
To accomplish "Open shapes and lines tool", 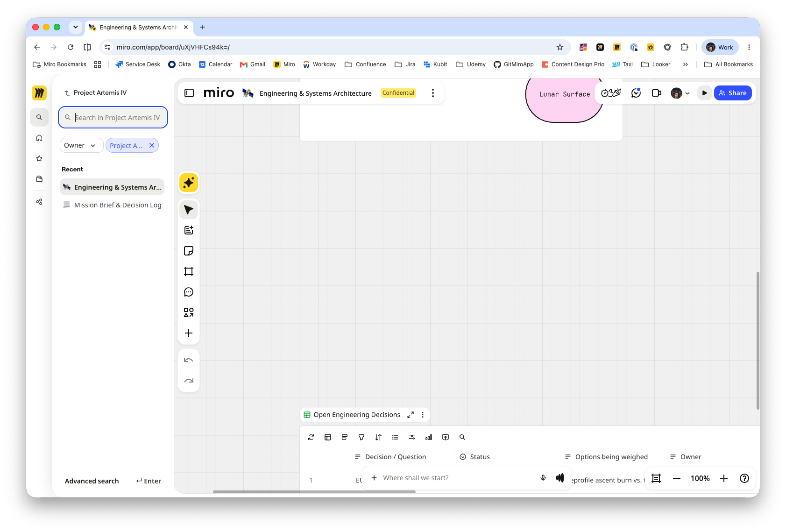I will pyautogui.click(x=189, y=312).
